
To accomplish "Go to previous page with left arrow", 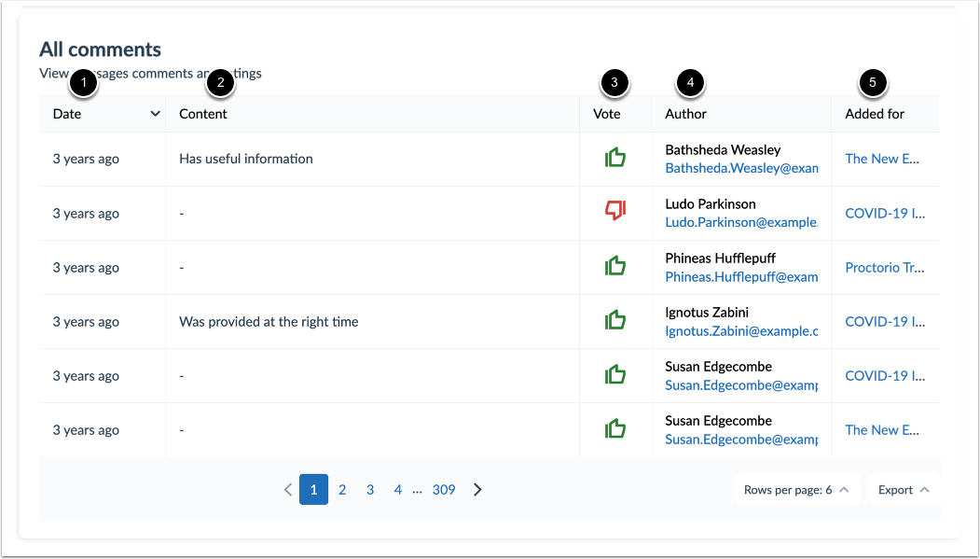I will pos(288,490).
